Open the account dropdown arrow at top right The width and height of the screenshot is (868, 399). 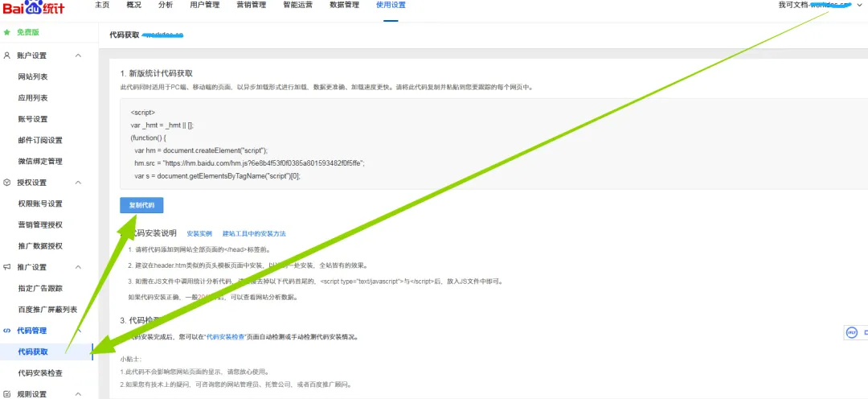[859, 5]
